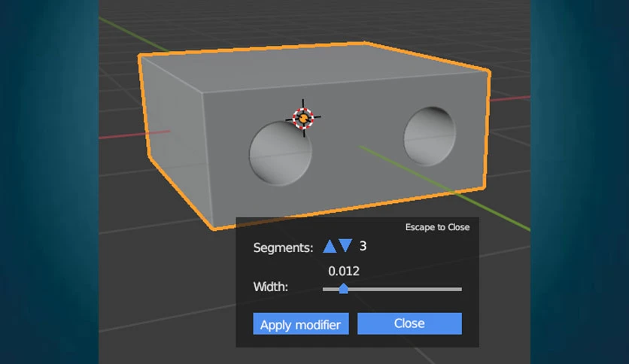Click the Width slider handle
Viewport: 629px width, 364px height.
343,289
